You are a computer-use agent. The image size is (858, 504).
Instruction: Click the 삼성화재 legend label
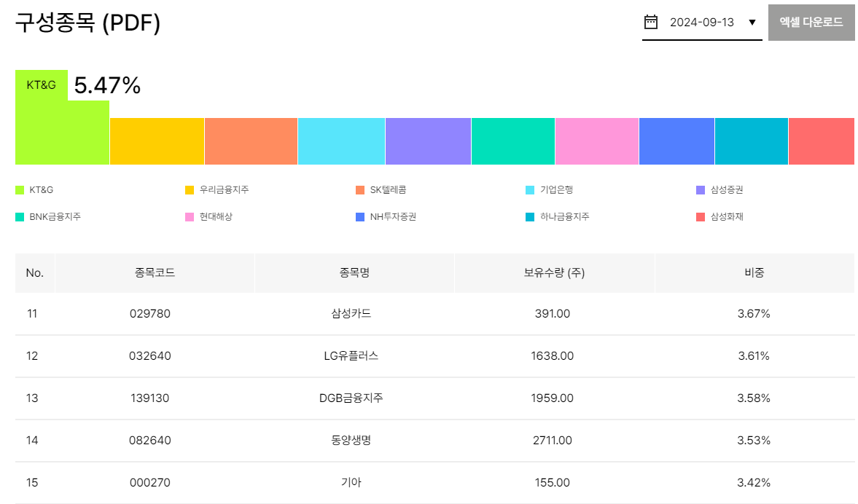(x=727, y=216)
